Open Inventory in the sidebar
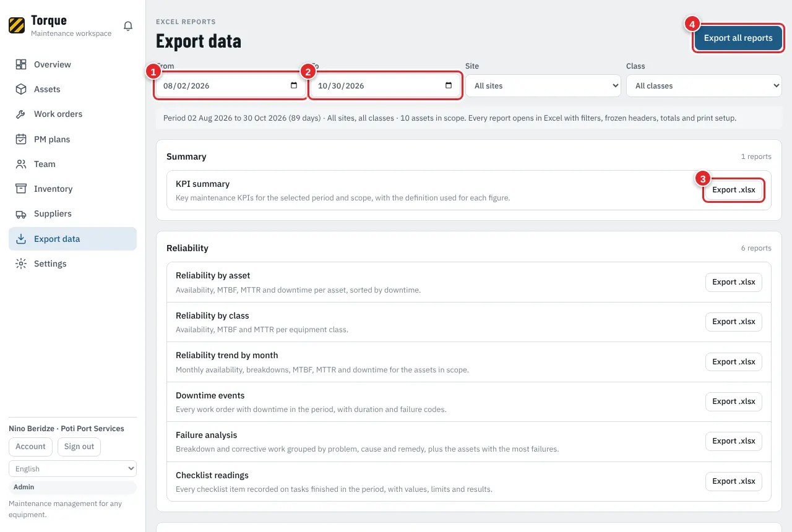Image resolution: width=792 pixels, height=532 pixels. [72, 189]
